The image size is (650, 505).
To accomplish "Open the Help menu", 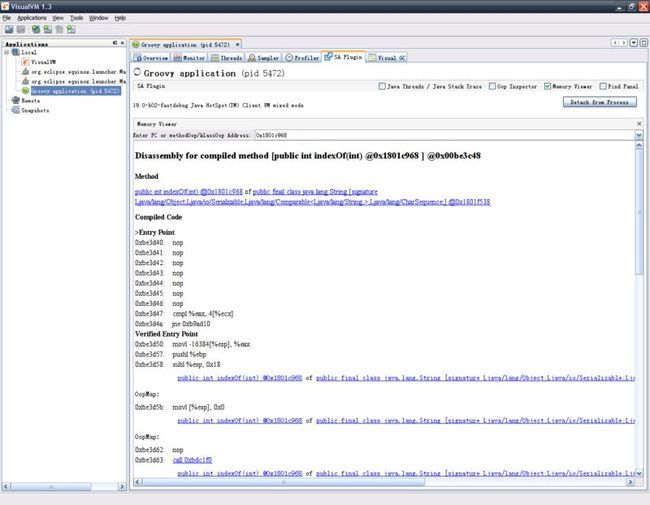I will (120, 18).
